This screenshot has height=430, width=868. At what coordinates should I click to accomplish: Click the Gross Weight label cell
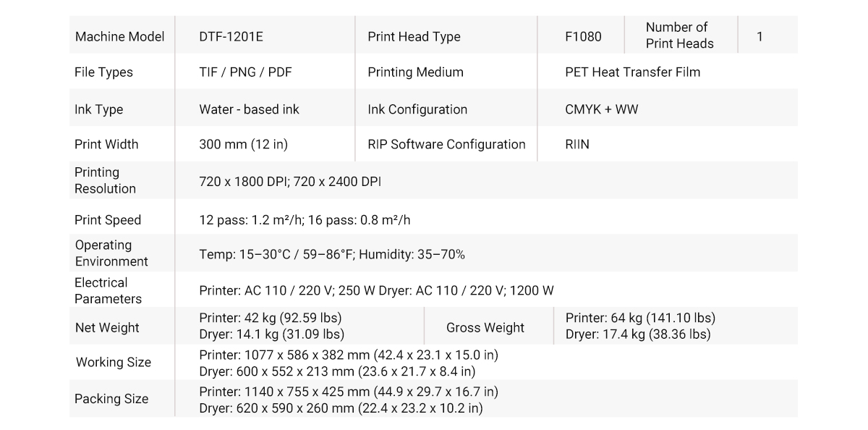coord(485,327)
